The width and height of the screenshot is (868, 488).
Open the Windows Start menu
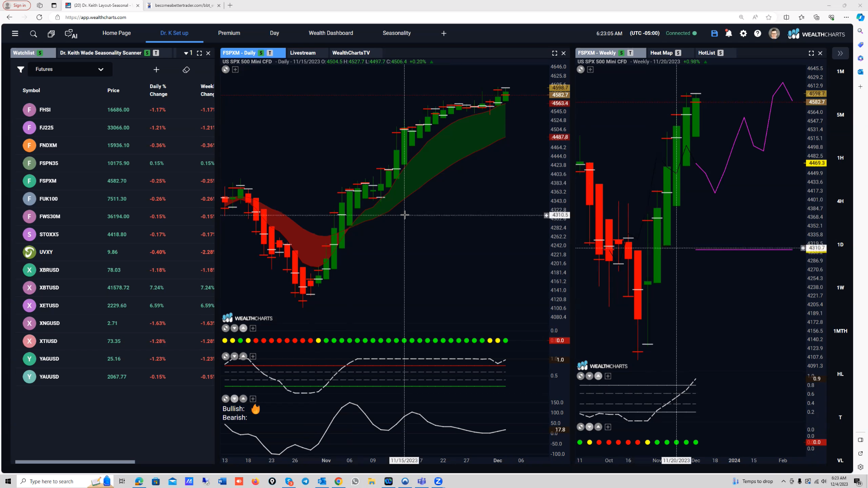click(8, 482)
